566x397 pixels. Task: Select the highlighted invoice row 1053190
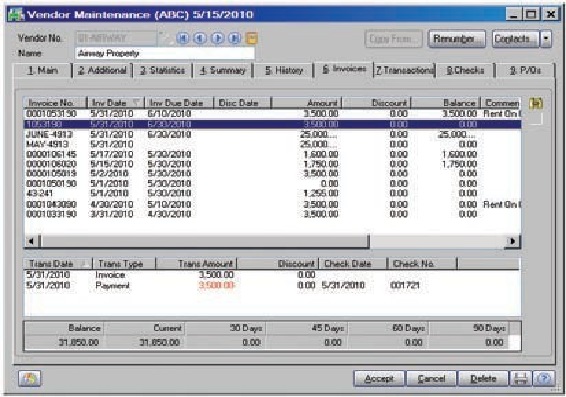tap(273, 124)
